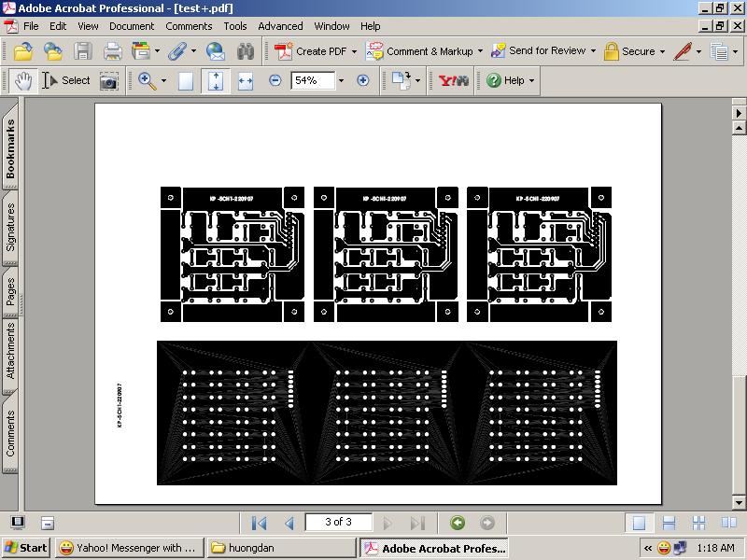Click the Organizer icon
The image size is (747, 560).
141,51
